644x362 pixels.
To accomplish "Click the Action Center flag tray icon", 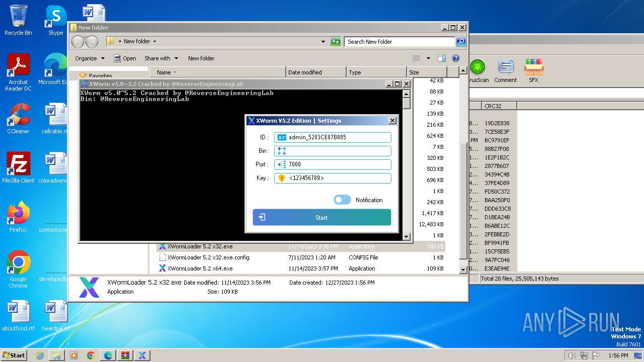I will tap(597, 355).
